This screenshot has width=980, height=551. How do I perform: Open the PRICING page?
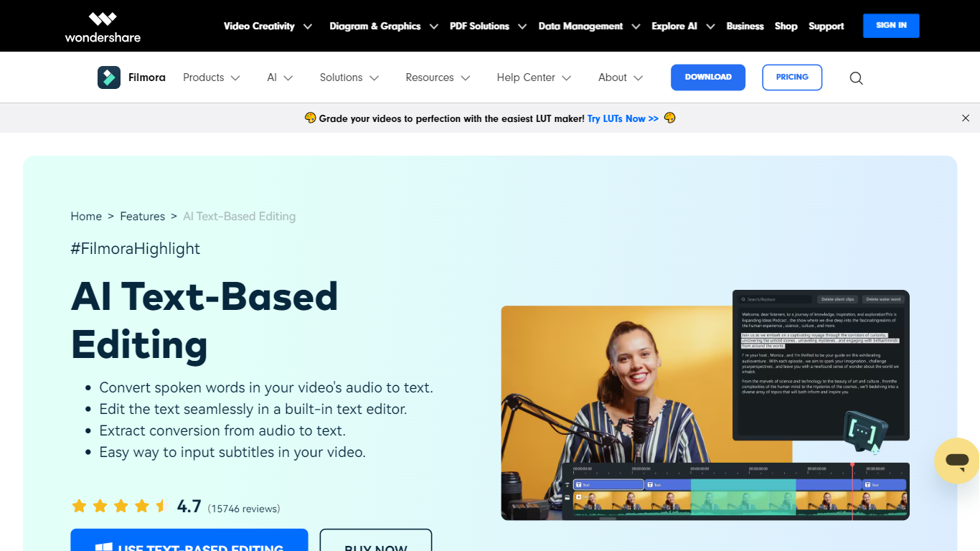click(x=792, y=77)
